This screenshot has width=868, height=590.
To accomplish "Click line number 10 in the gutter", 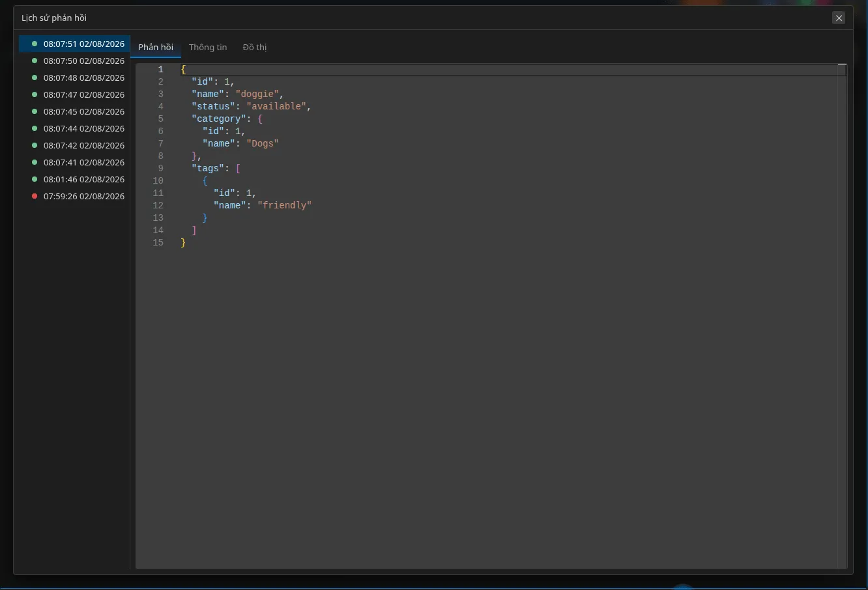I will click(x=158, y=180).
